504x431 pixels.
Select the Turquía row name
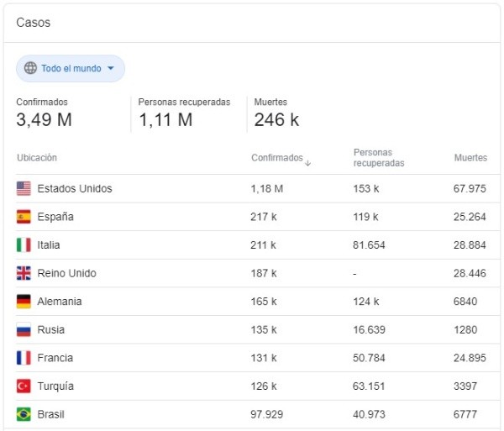coord(55,386)
